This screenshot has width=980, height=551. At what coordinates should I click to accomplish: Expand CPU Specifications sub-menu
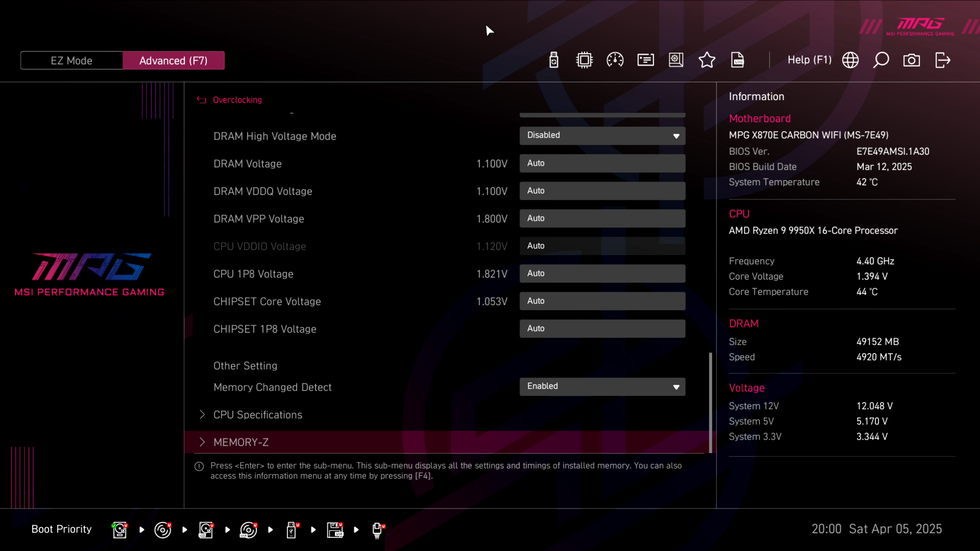[258, 415]
